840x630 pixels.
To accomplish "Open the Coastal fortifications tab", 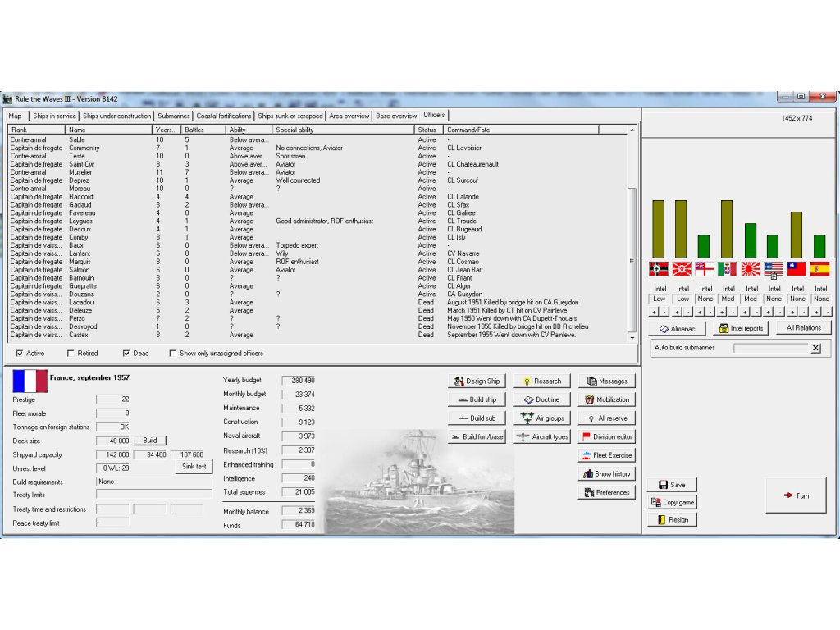I will pyautogui.click(x=224, y=116).
